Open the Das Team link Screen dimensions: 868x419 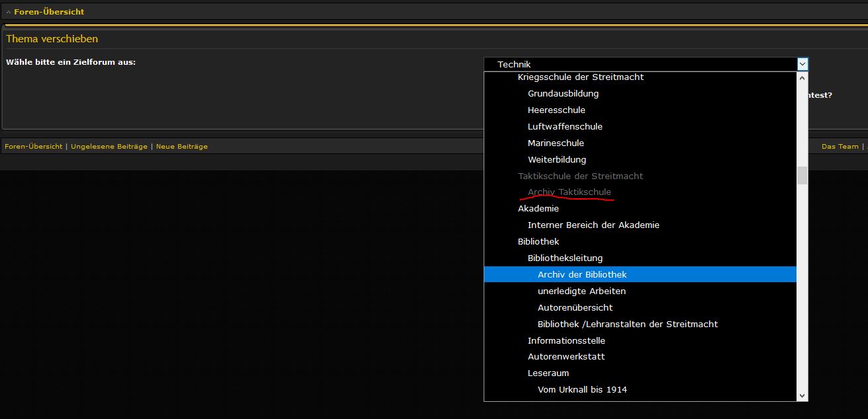click(x=840, y=147)
